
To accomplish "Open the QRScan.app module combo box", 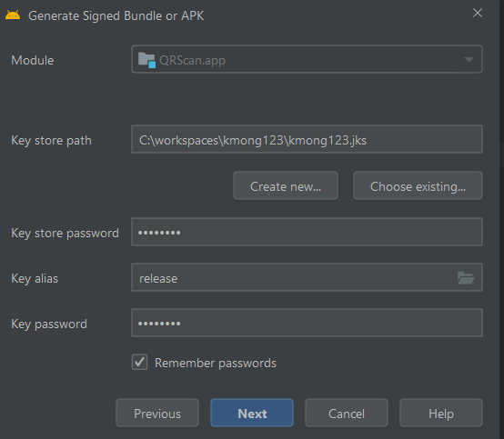I will point(307,59).
